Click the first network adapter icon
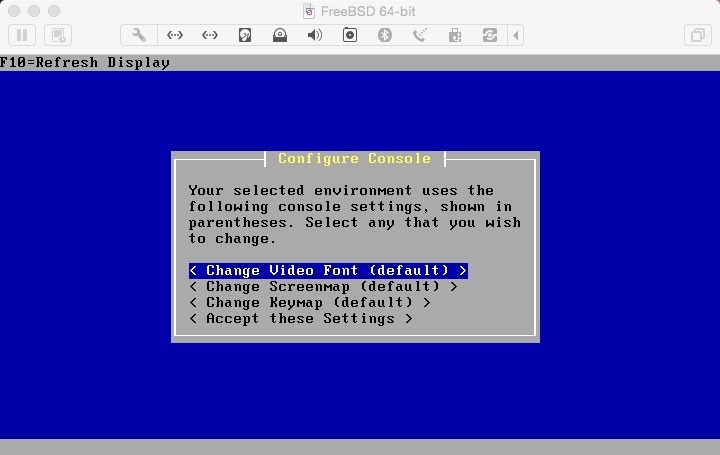Viewport: 720px width, 455px height. pyautogui.click(x=174, y=35)
